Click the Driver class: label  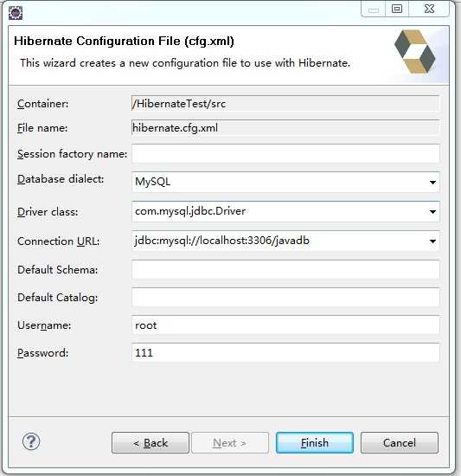[48, 211]
